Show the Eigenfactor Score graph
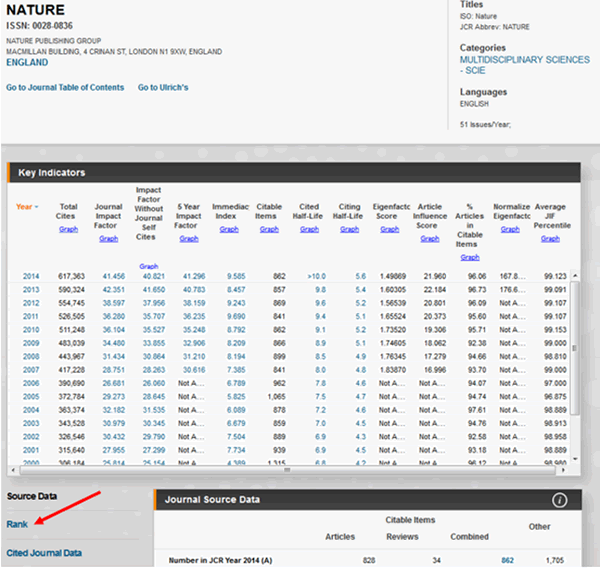This screenshot has width=600, height=568. pos(389,229)
